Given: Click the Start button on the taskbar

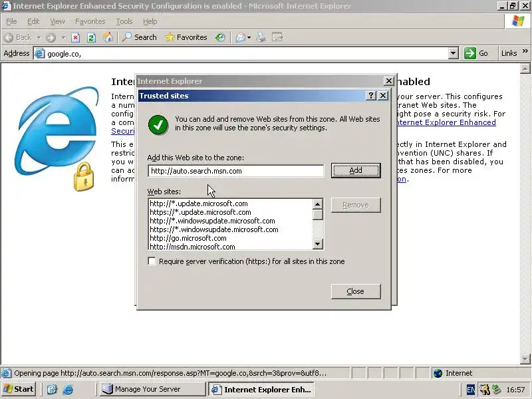Looking at the screenshot, I should [x=19, y=389].
